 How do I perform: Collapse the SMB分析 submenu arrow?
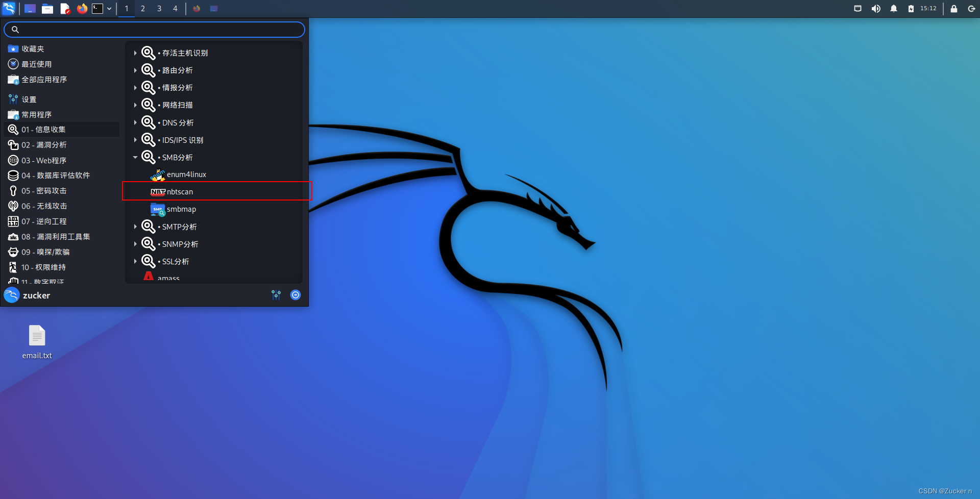[135, 158]
